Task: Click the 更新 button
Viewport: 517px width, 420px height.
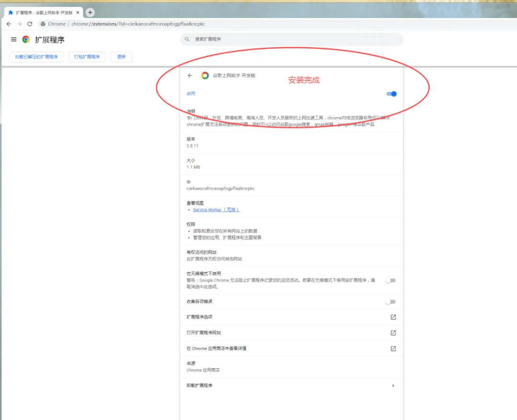Action: [x=121, y=57]
